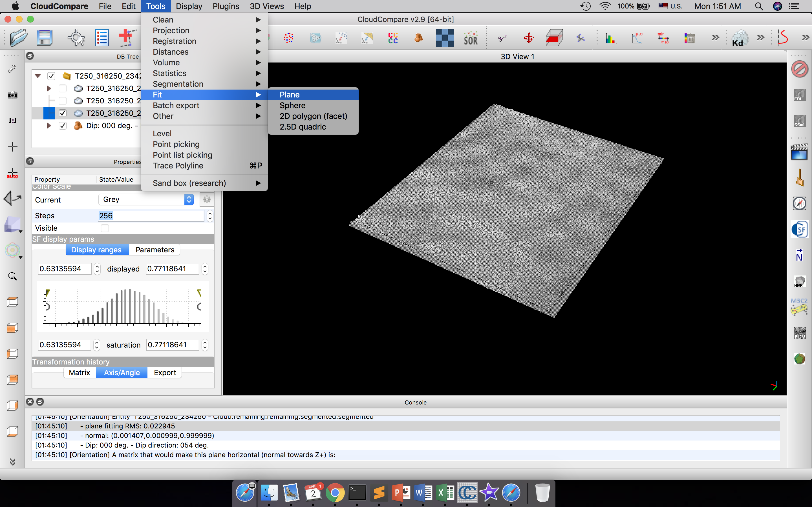Click the histogram chart toolbar icon
Screen dimensions: 812x507
(x=611, y=38)
